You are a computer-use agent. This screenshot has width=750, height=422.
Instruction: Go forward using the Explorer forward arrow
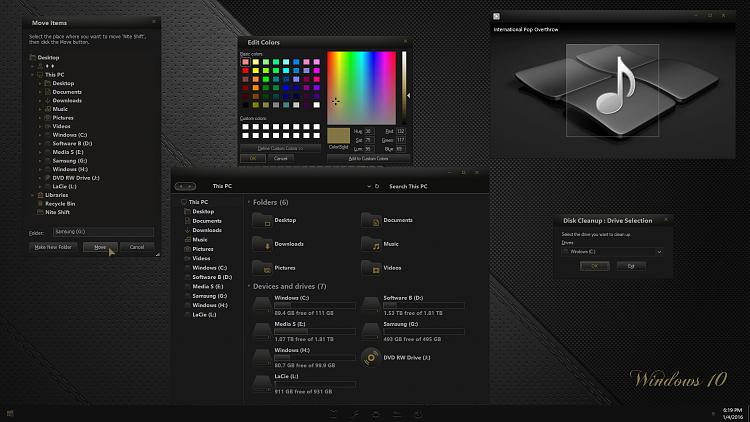click(x=190, y=186)
